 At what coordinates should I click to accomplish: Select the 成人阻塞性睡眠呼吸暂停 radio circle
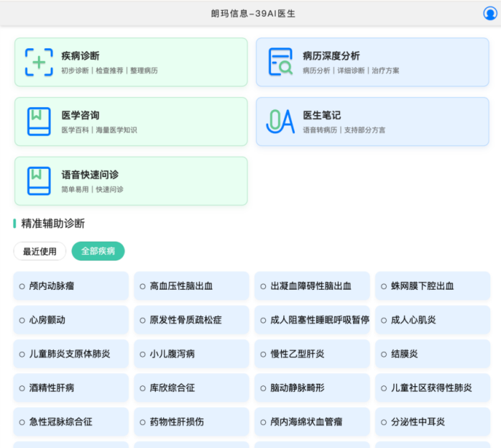[x=263, y=320]
